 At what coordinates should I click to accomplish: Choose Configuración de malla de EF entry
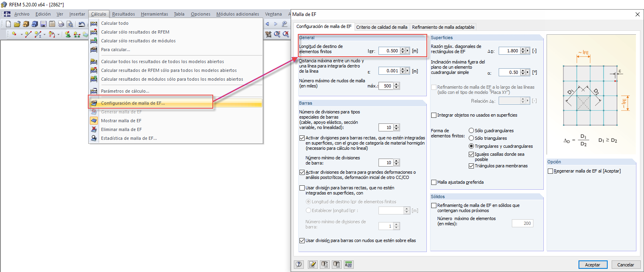coord(176,103)
